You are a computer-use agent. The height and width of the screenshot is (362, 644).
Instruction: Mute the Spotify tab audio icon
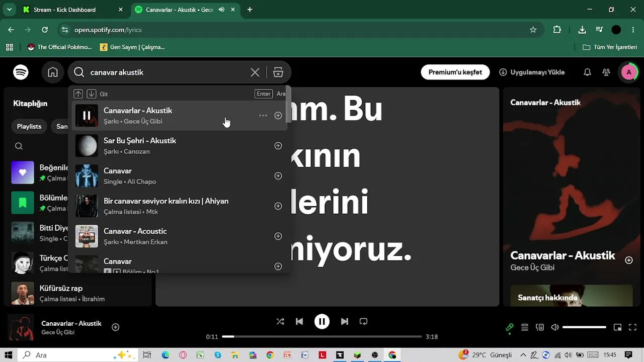(x=222, y=10)
